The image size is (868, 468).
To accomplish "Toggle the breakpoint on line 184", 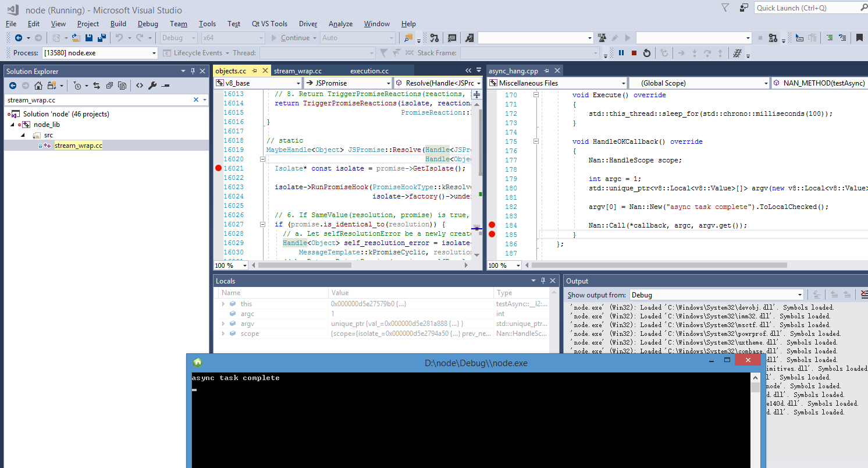I will (x=492, y=225).
